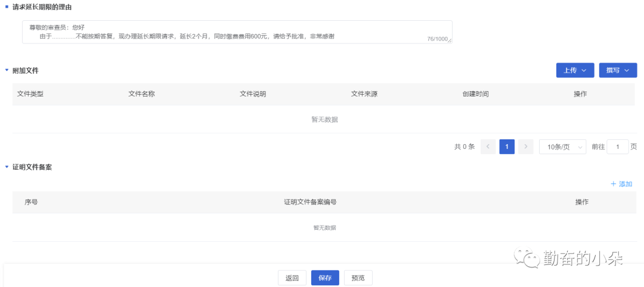The image size is (644, 287).
Task: Click the 操作 header in 附加文件 table
Action: coord(580,94)
